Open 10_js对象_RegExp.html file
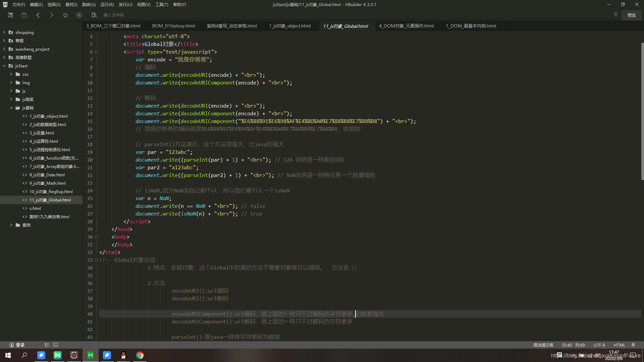Screen dimensions: 644x362 click(51, 191)
